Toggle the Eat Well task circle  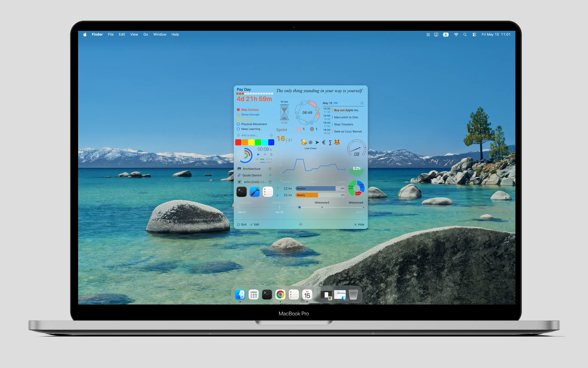point(238,119)
